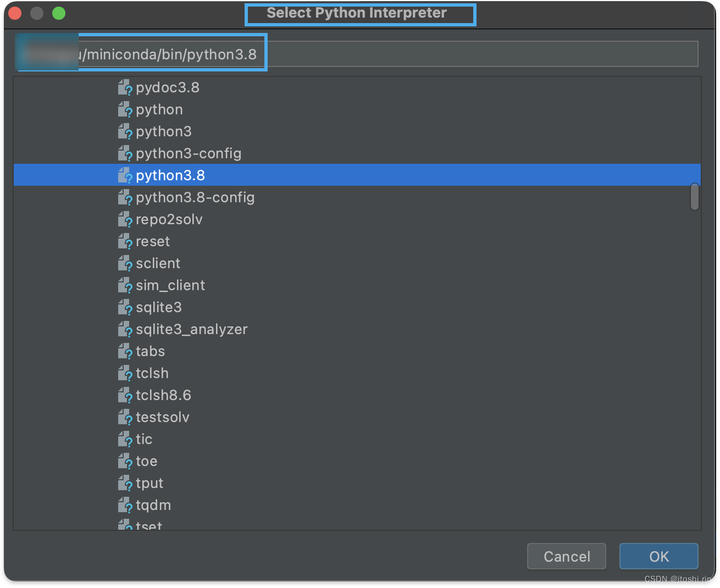Dismiss the dialog with Cancel
720x588 pixels.
[567, 557]
